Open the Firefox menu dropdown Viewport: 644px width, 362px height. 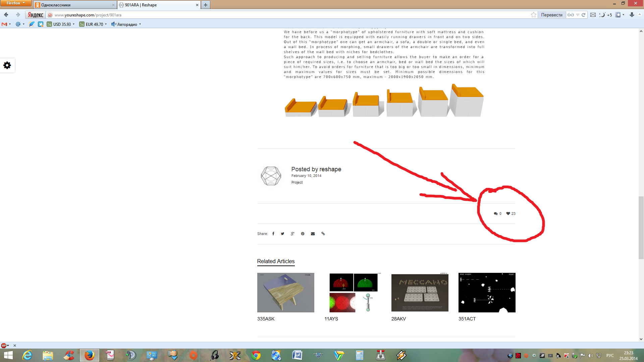[x=15, y=3]
